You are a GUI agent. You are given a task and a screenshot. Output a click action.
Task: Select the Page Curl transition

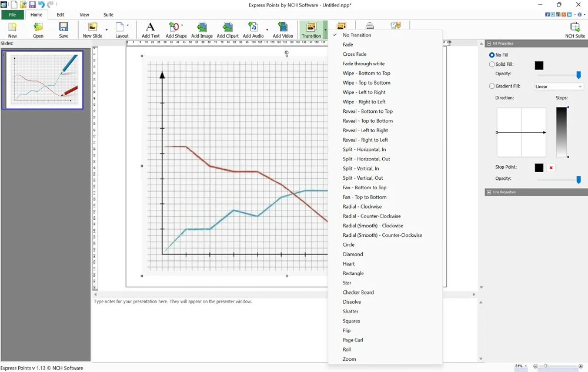(x=353, y=340)
